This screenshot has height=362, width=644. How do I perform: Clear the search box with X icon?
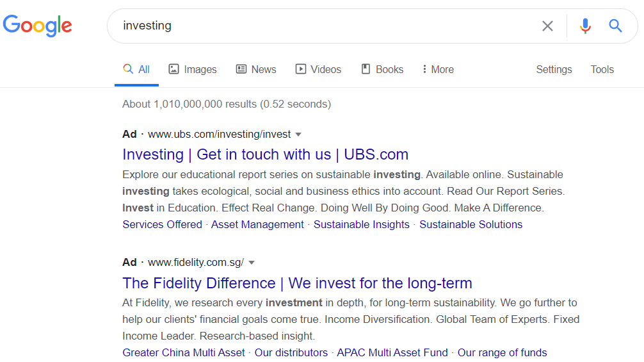coord(547,26)
